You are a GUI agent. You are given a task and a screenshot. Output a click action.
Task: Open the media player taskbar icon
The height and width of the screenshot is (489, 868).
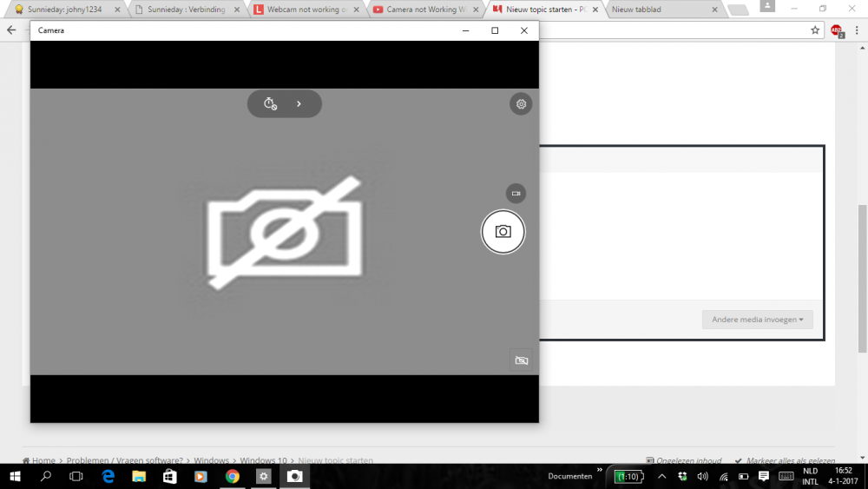coord(201,476)
